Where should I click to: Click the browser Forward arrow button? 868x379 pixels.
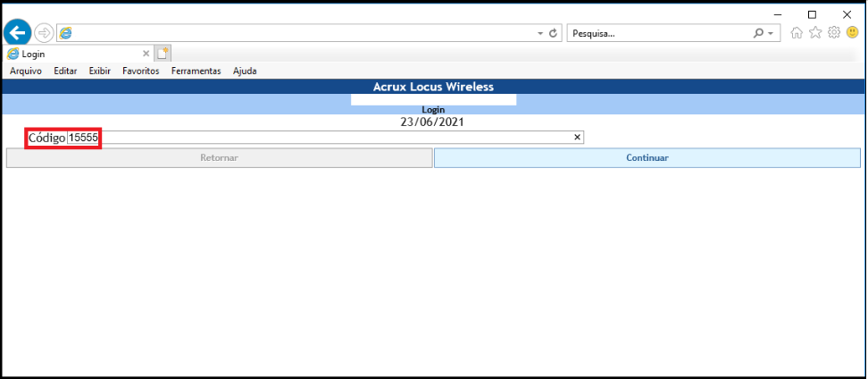[x=44, y=33]
